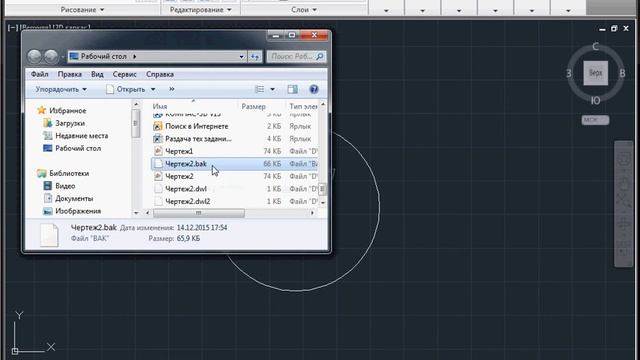Select Рабочий стол in sidebar

pos(72,149)
